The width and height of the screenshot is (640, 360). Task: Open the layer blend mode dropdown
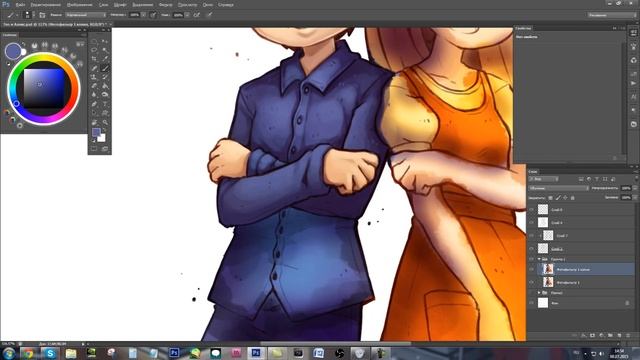coord(558,188)
